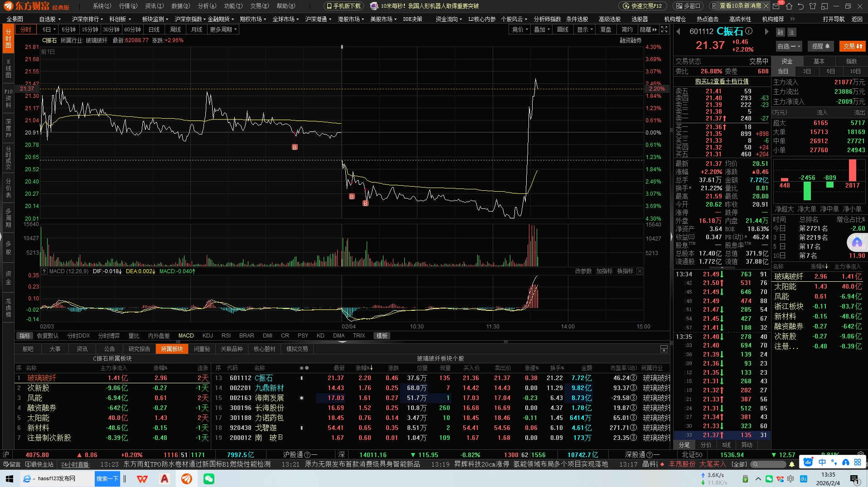Switch to 15分钟 chart period
The height and width of the screenshot is (487, 868).
(90, 29)
